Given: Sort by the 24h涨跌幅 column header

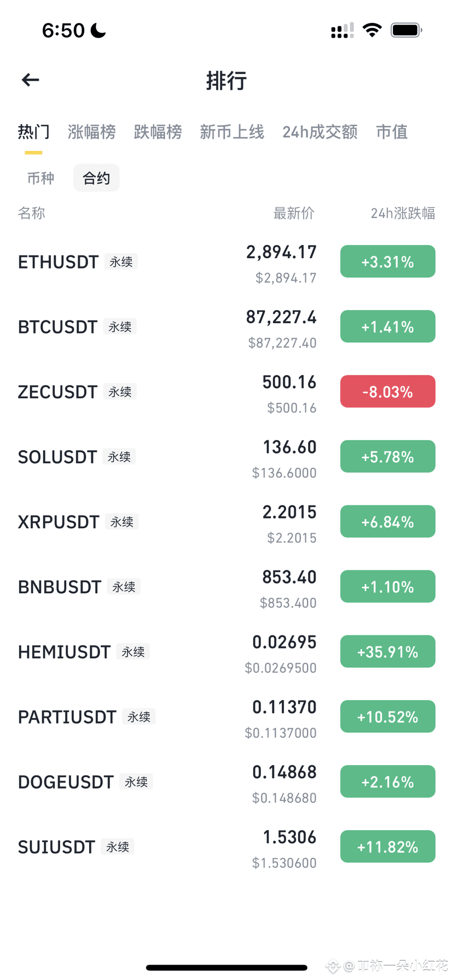Looking at the screenshot, I should coord(403,213).
